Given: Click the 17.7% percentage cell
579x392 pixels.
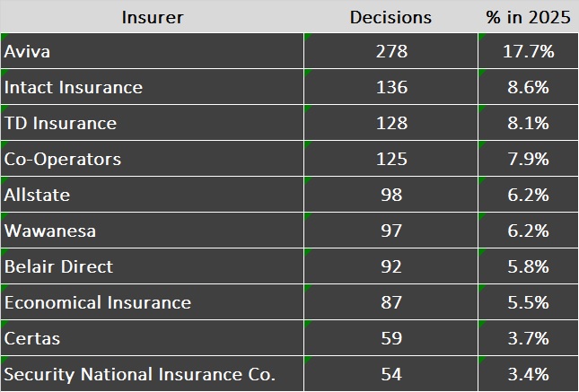Looking at the screenshot, I should click(x=528, y=52).
